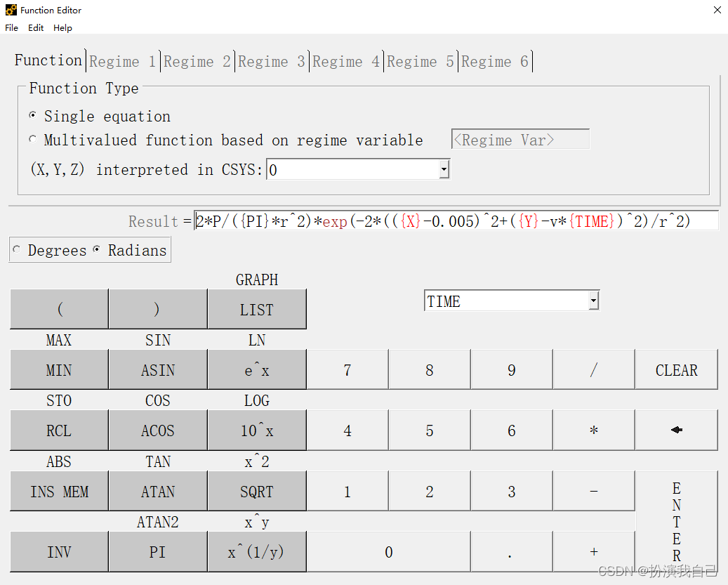Select Multivalued function based on regime variable
The image size is (728, 585).
click(33, 140)
